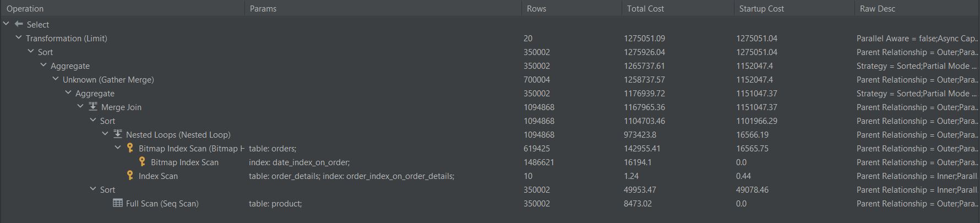Click the Startup Cost column header
The height and width of the screenshot is (223, 980).
(761, 9)
